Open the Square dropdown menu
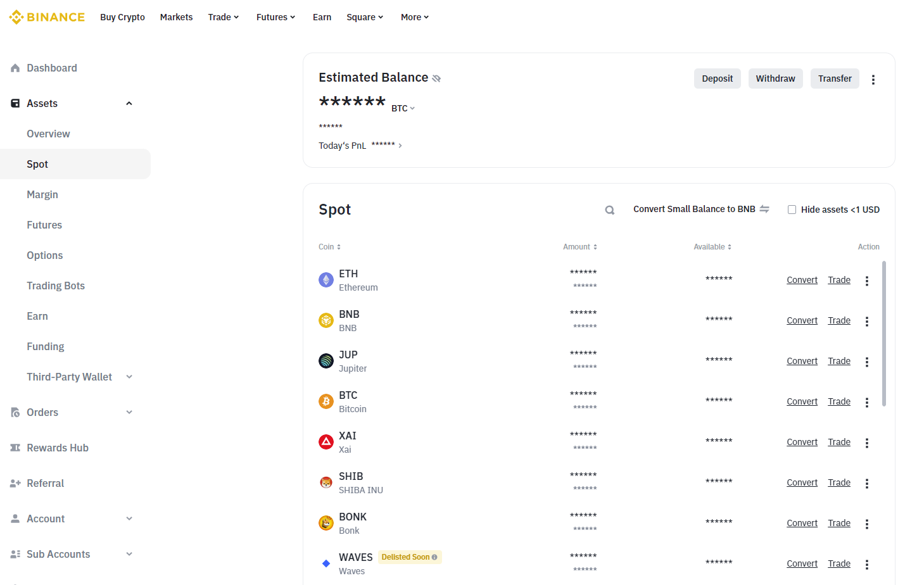Viewport: 924px width, 585px height. [365, 17]
